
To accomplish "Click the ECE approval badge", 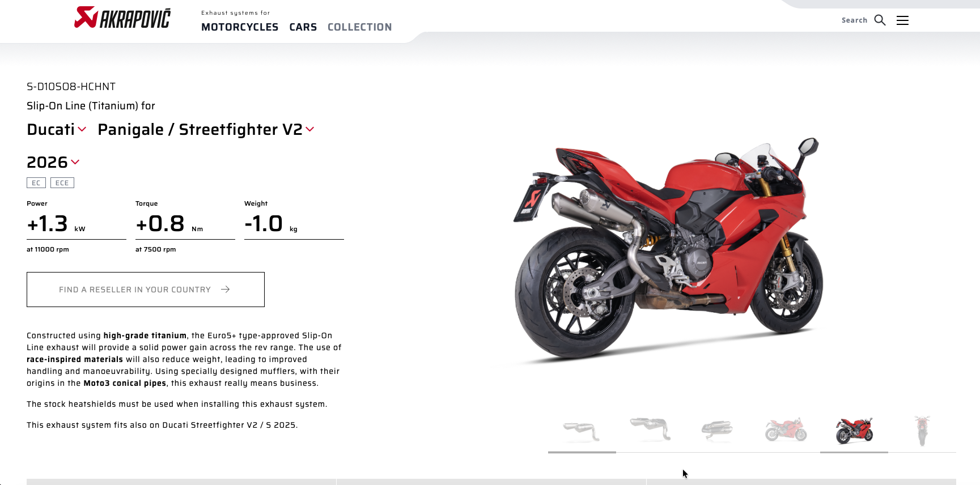I will coord(62,183).
